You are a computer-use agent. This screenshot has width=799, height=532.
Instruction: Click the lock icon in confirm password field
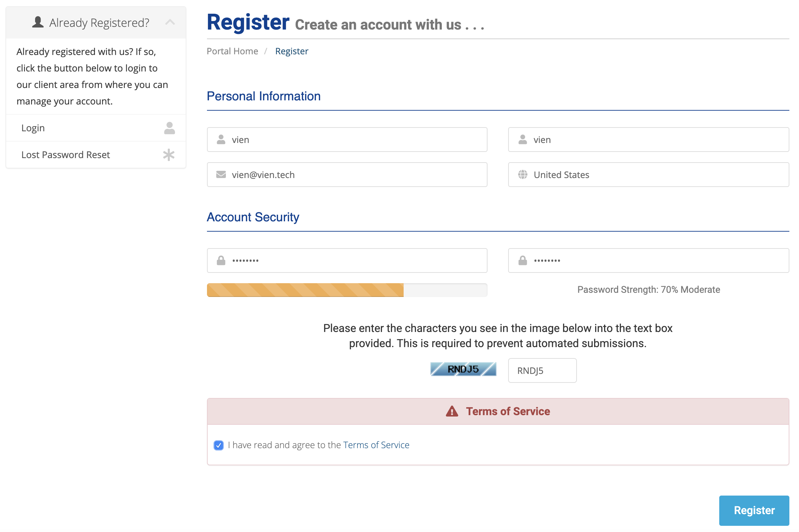(523, 261)
